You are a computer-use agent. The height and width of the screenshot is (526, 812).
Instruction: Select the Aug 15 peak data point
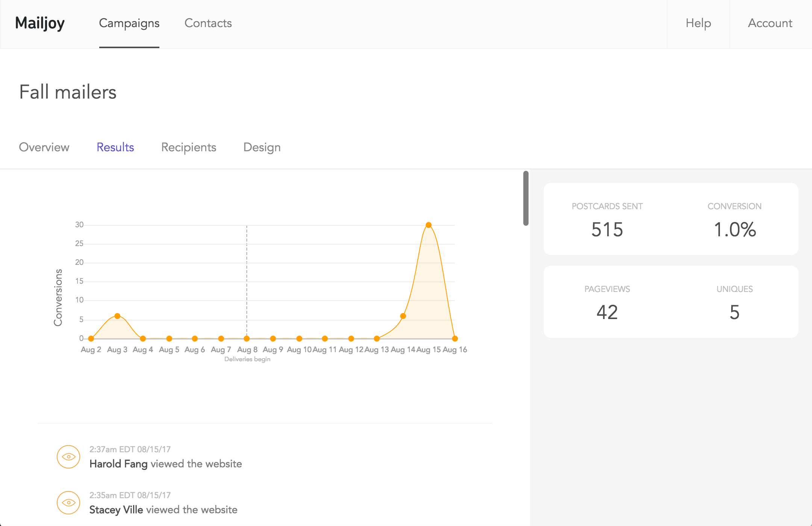429,225
